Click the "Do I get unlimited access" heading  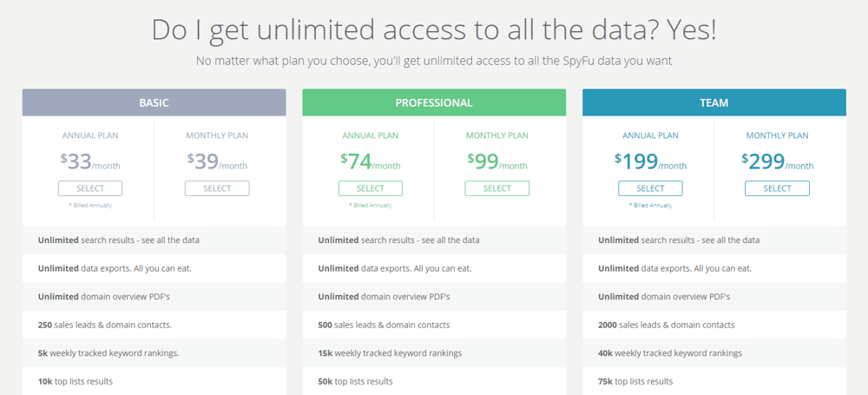tap(434, 30)
